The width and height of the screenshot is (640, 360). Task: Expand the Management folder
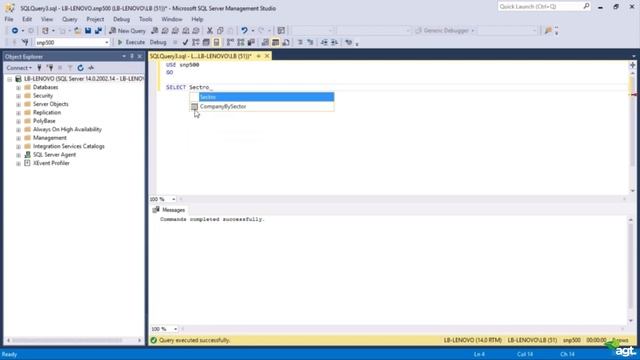[18, 138]
